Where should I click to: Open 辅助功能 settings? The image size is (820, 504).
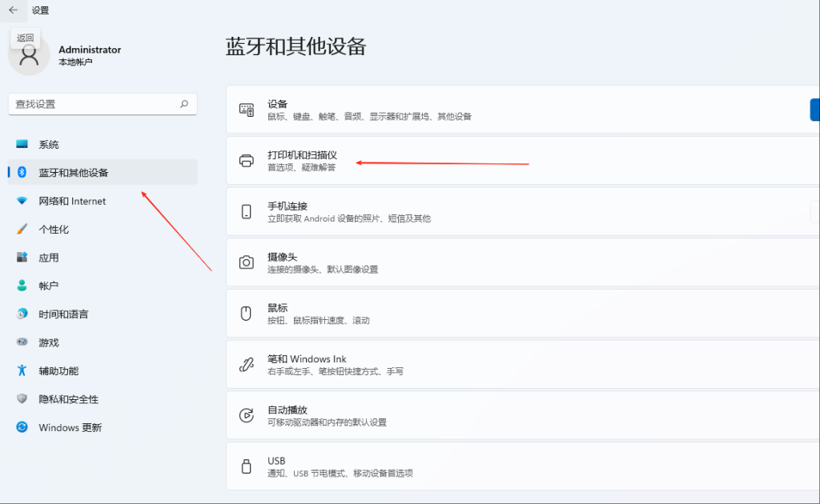pos(102,371)
